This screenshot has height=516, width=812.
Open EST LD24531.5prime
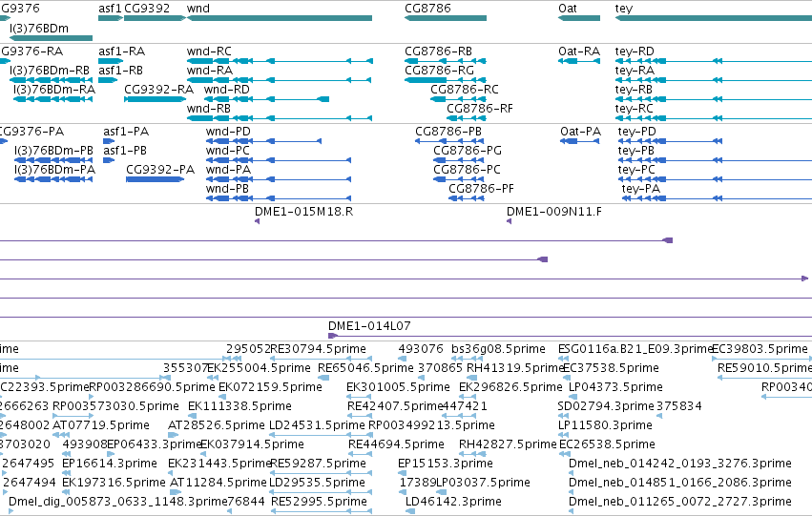pos(317,426)
